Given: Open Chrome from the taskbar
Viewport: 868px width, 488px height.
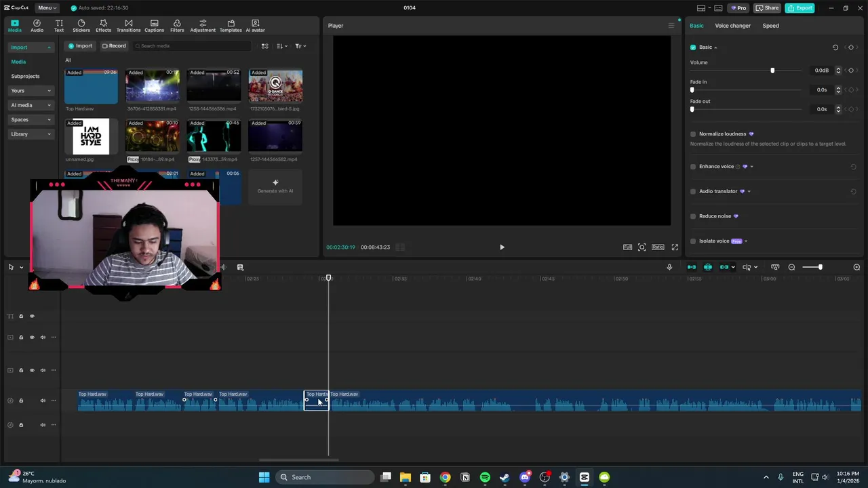Looking at the screenshot, I should click(x=445, y=477).
